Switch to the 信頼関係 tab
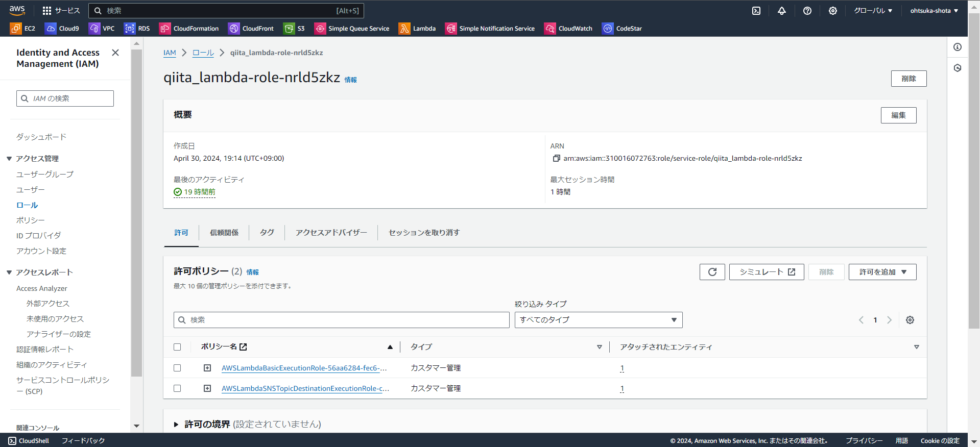This screenshot has height=447, width=980. pyautogui.click(x=224, y=233)
